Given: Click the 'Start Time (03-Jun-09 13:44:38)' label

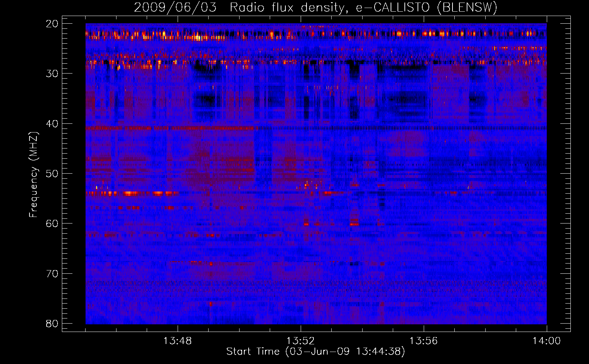Looking at the screenshot, I should point(316,352).
